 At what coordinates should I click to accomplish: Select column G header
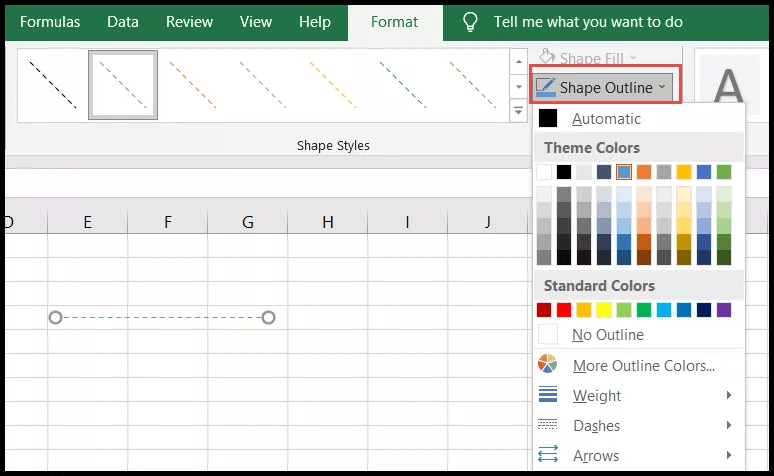point(247,222)
